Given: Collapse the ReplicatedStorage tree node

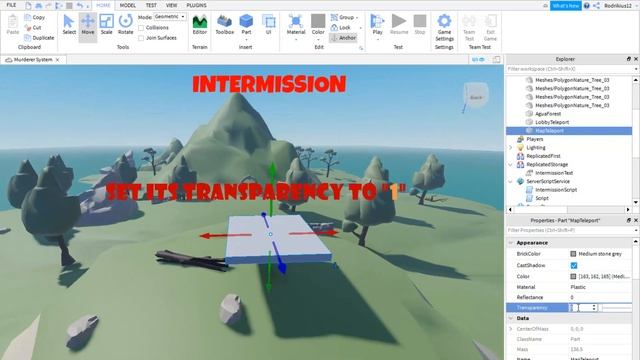Looking at the screenshot, I should tap(511, 164).
